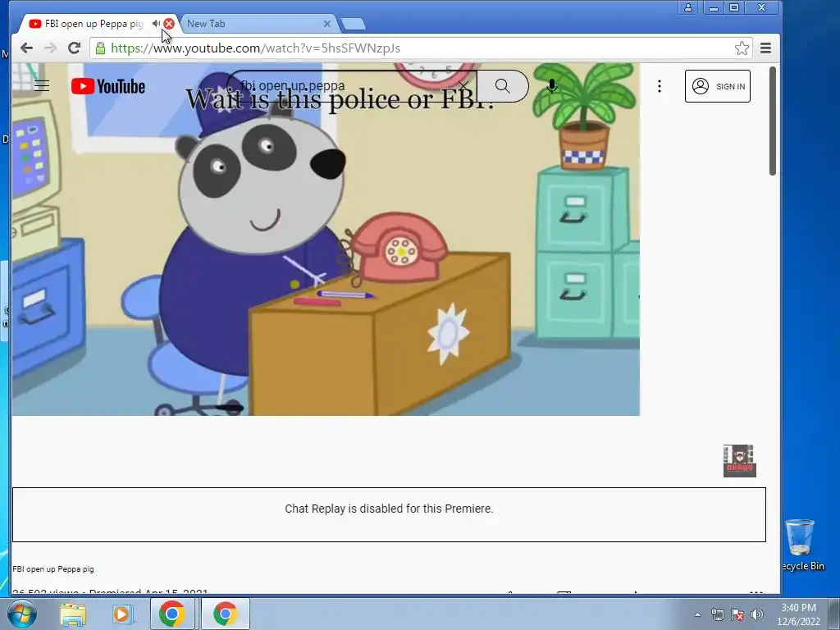Open the YouTube guide hamburger menu
This screenshot has width=840, height=630.
42,86
